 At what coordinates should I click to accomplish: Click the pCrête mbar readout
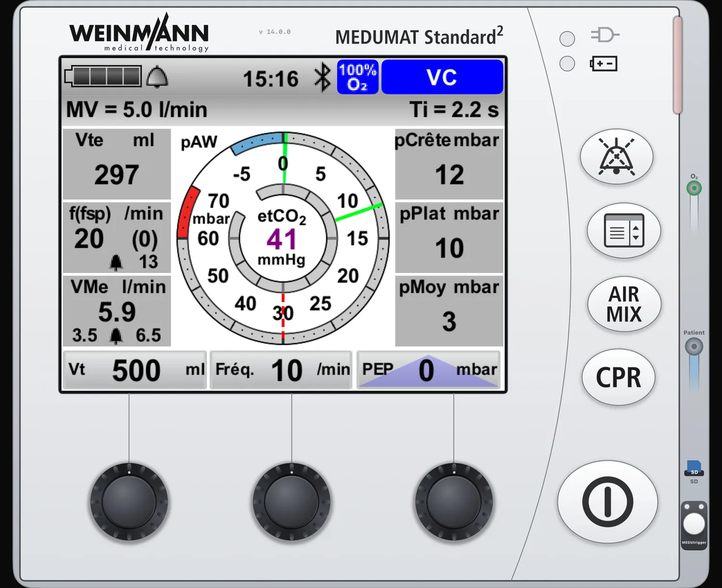(449, 164)
